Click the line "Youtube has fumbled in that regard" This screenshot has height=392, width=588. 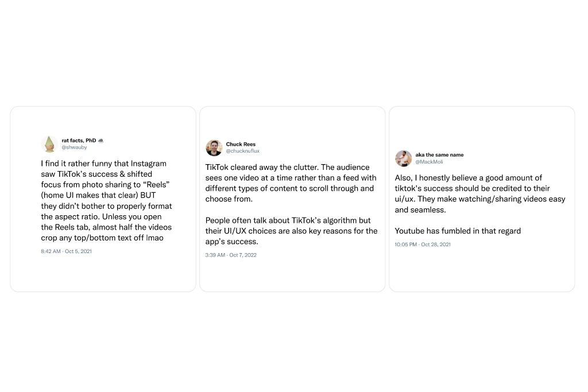pos(458,231)
